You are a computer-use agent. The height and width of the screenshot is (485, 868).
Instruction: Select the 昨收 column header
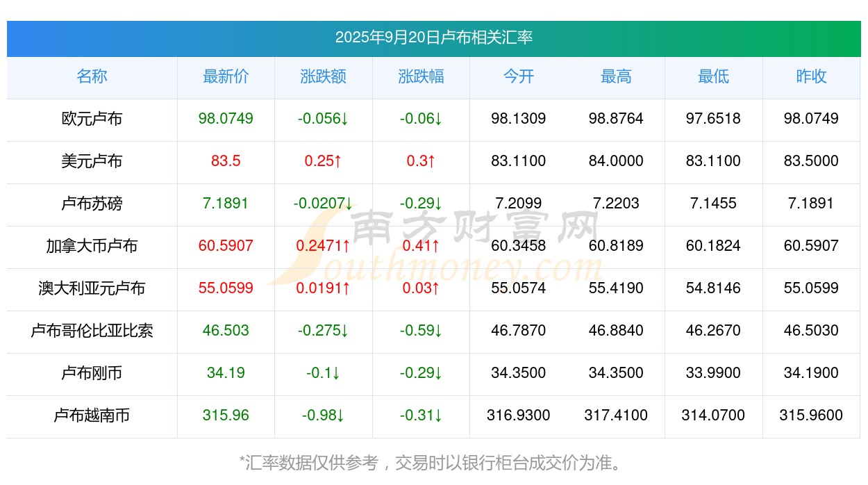coord(811,76)
